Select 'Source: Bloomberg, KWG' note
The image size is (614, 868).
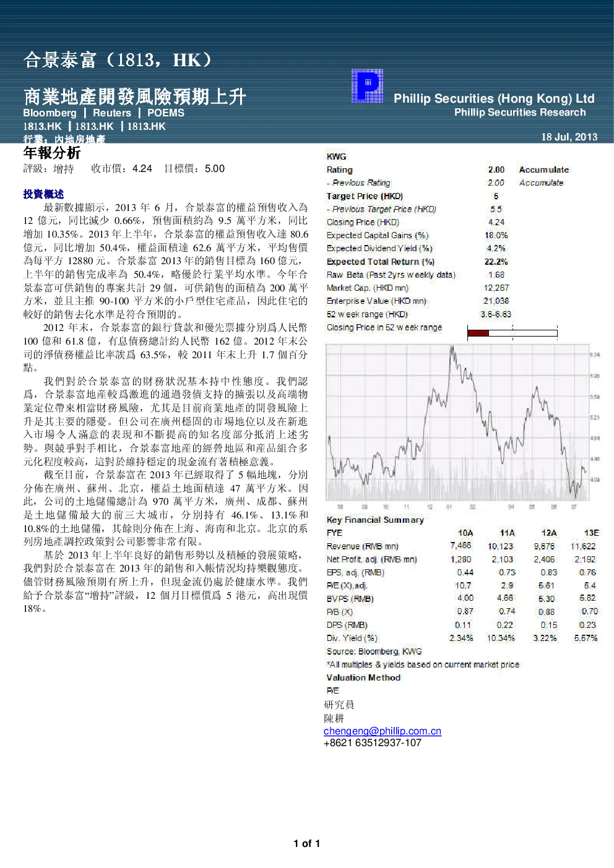(x=374, y=651)
